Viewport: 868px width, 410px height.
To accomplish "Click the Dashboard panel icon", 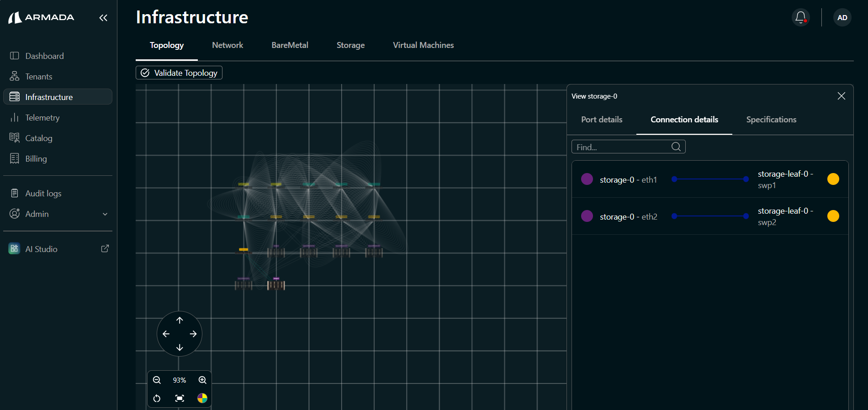I will point(15,56).
